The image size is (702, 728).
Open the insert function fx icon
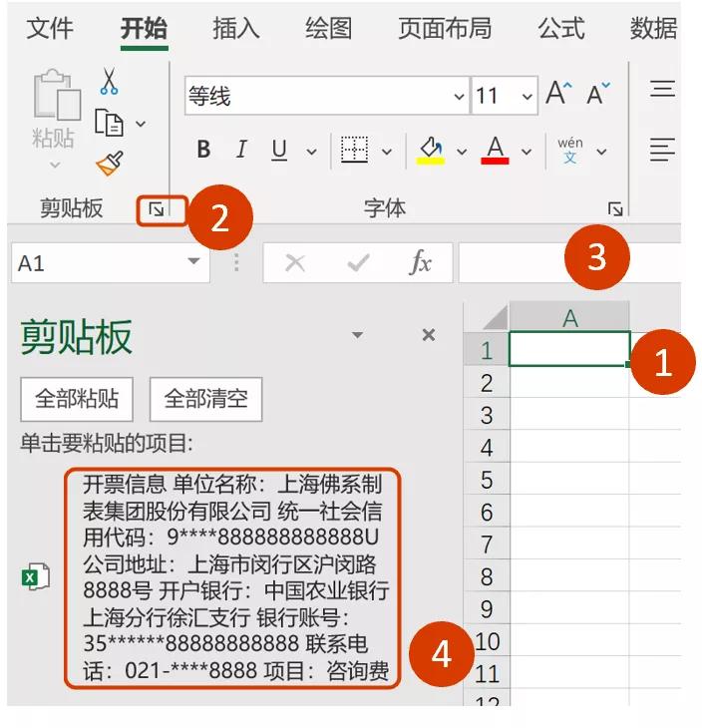(x=421, y=263)
